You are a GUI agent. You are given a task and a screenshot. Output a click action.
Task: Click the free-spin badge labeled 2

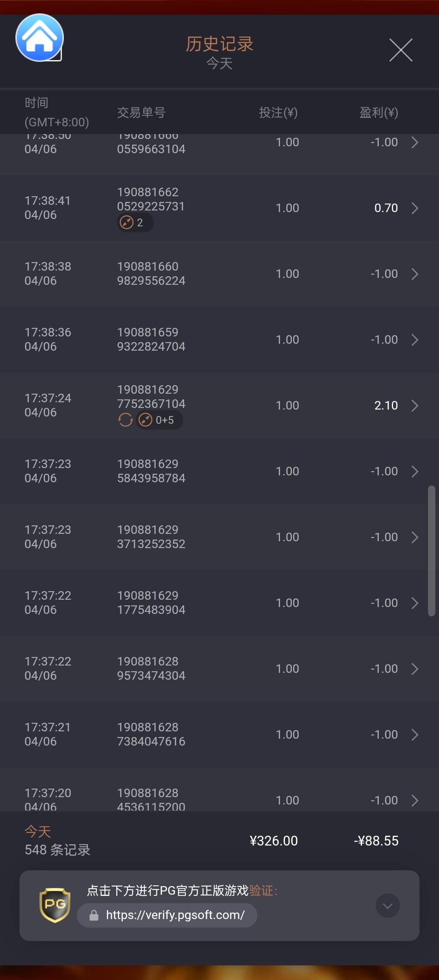[135, 223]
